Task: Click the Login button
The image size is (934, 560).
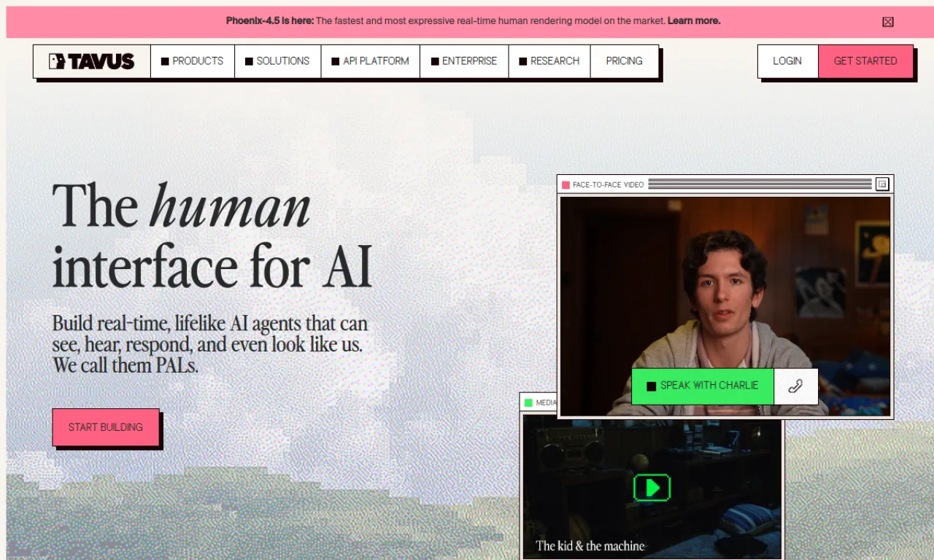Action: pyautogui.click(x=787, y=61)
